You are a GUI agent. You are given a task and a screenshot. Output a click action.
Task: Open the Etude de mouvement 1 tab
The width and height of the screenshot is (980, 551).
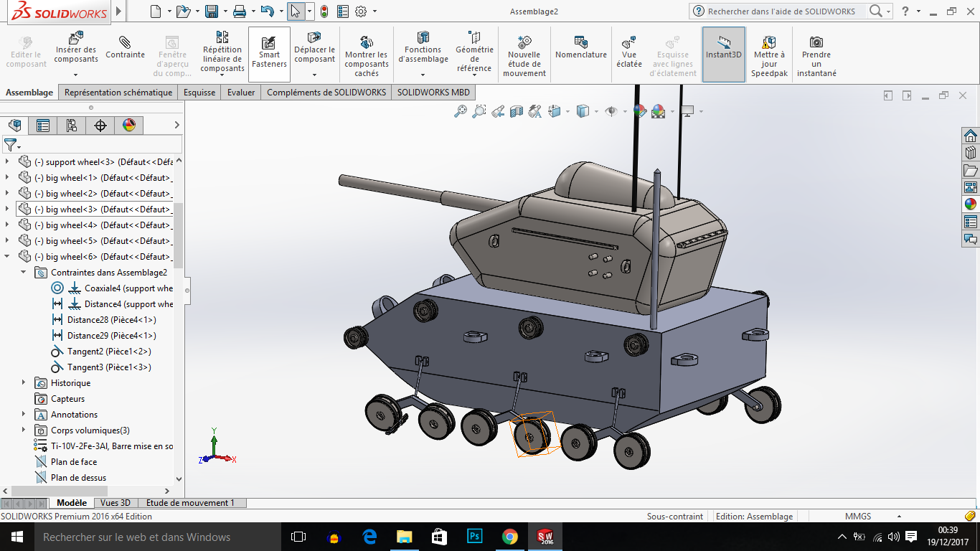click(190, 503)
